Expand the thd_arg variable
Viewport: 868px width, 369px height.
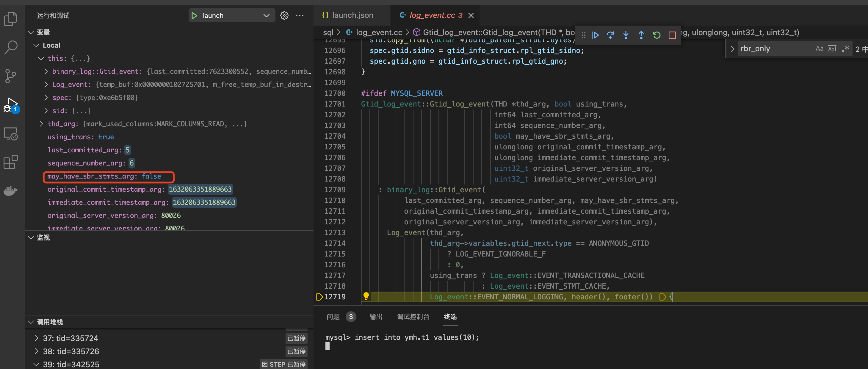(x=41, y=124)
